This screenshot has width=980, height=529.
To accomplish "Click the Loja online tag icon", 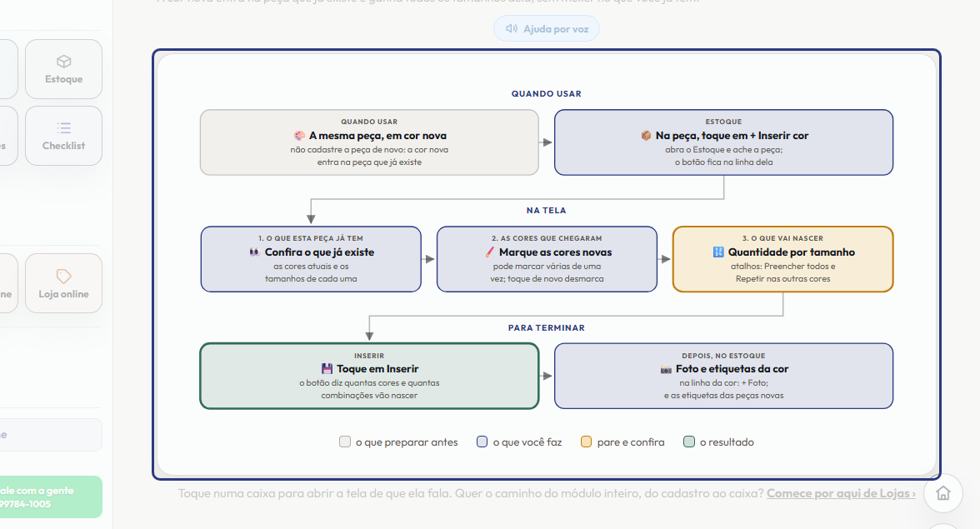I will click(63, 276).
